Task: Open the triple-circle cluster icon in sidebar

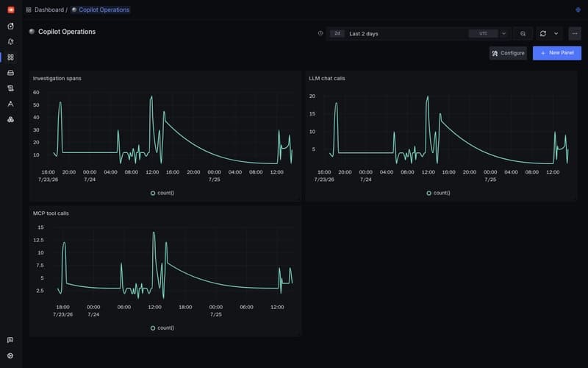Action: 10,119
